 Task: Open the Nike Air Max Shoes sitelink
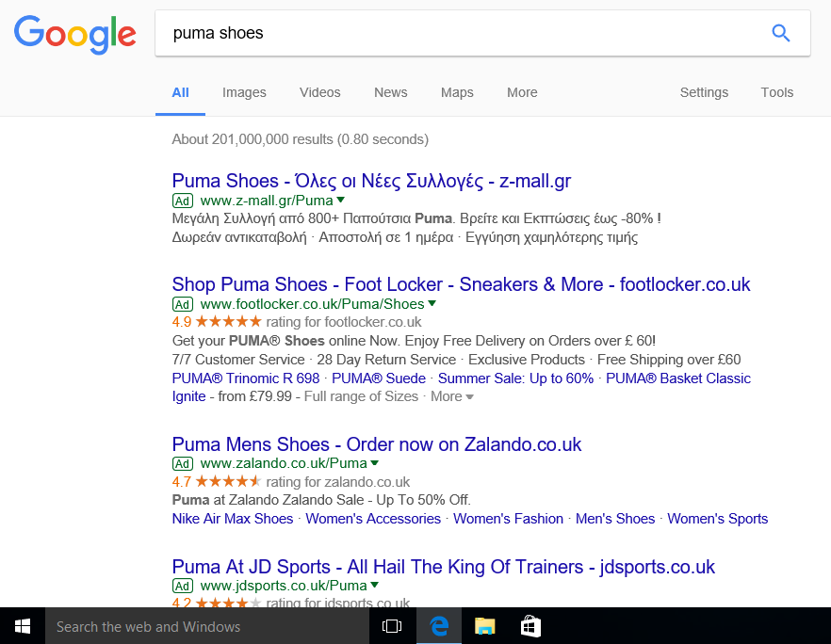(233, 519)
